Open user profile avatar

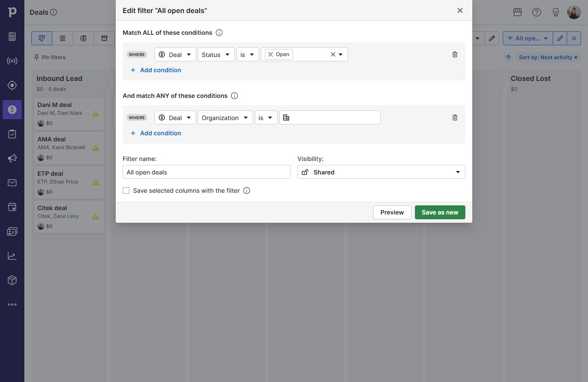(x=574, y=12)
